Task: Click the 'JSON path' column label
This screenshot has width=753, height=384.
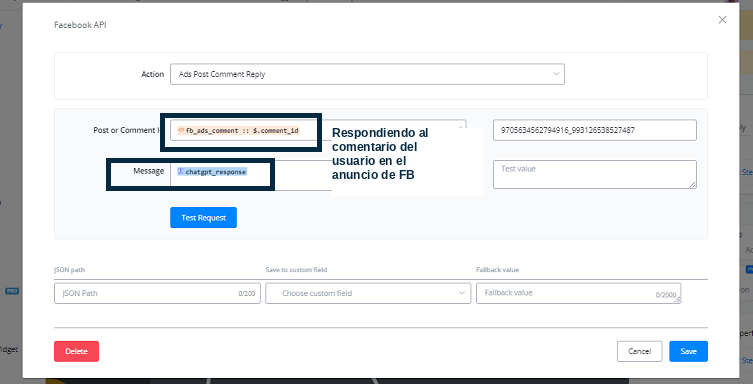Action: click(70, 270)
